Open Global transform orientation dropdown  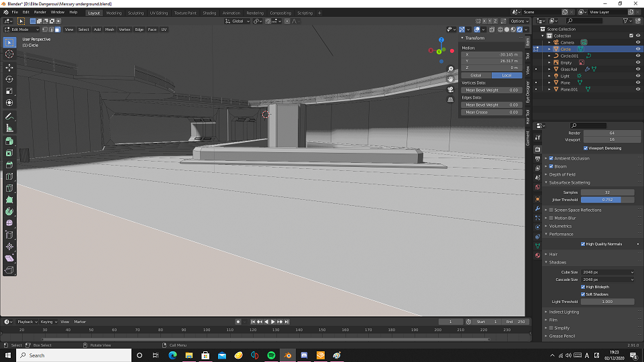(237, 21)
